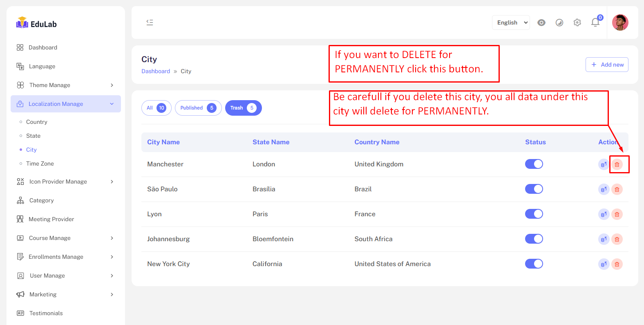Viewport: 644px width, 325px height.
Task: Restore the Johannesburg city entry
Action: point(604,239)
